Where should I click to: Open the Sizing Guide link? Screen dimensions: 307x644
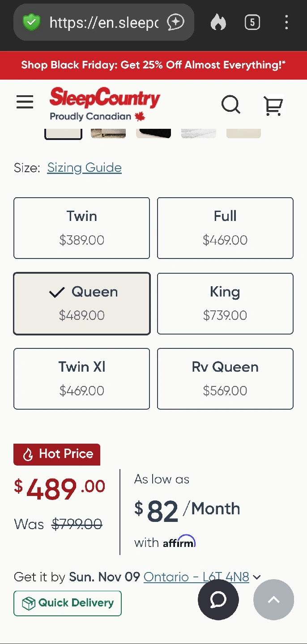pyautogui.click(x=84, y=168)
